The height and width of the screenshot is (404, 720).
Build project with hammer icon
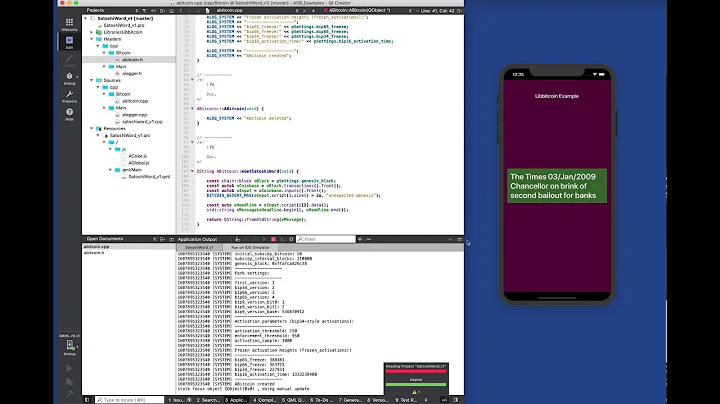[x=69, y=394]
